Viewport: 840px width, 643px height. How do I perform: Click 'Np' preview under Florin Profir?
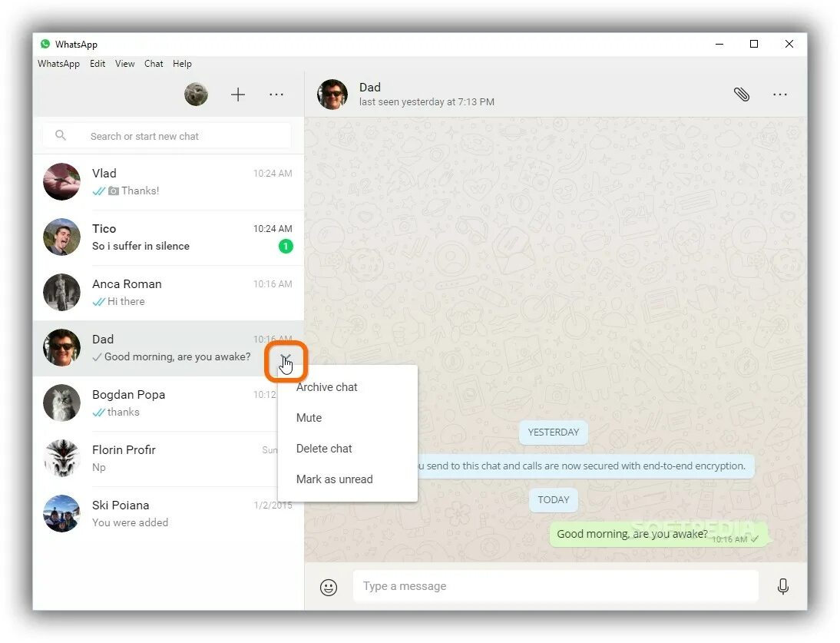click(x=98, y=468)
